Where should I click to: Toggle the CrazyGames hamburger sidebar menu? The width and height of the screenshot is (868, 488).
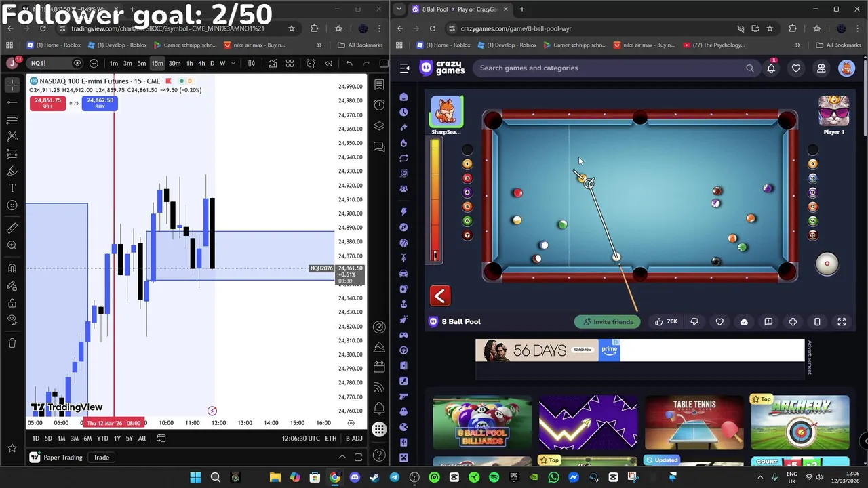coord(405,68)
